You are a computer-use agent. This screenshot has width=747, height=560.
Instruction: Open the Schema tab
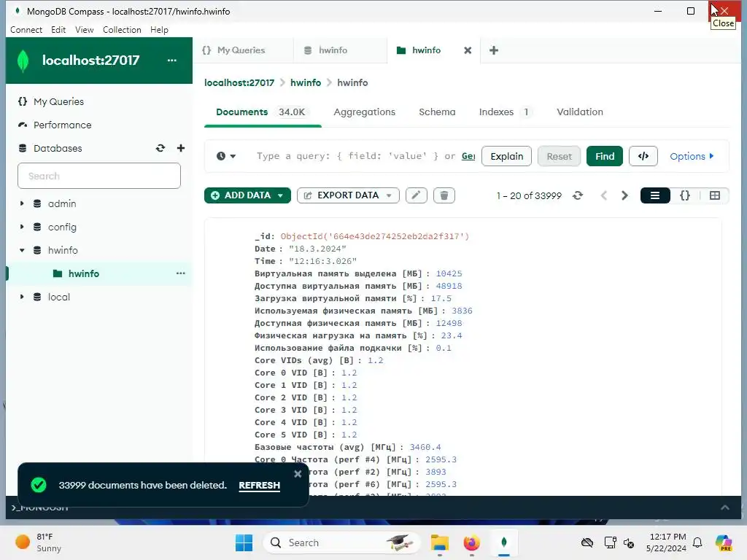[437, 112]
